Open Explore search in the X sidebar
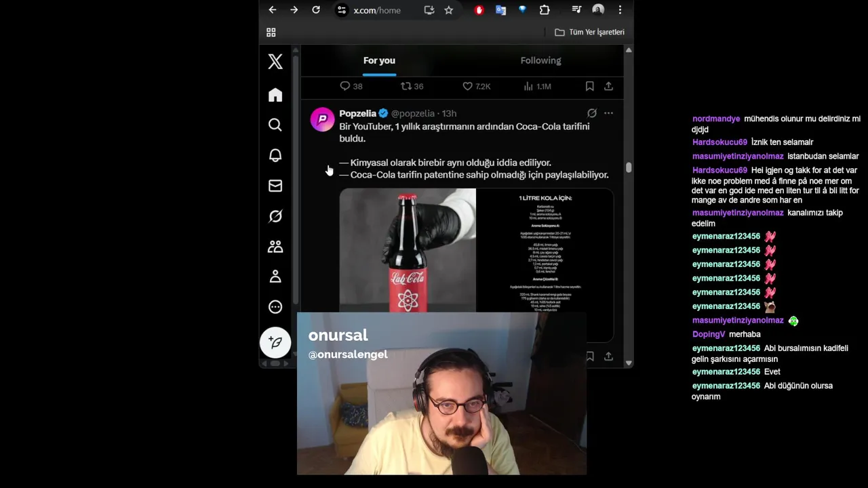868x488 pixels. 275,125
